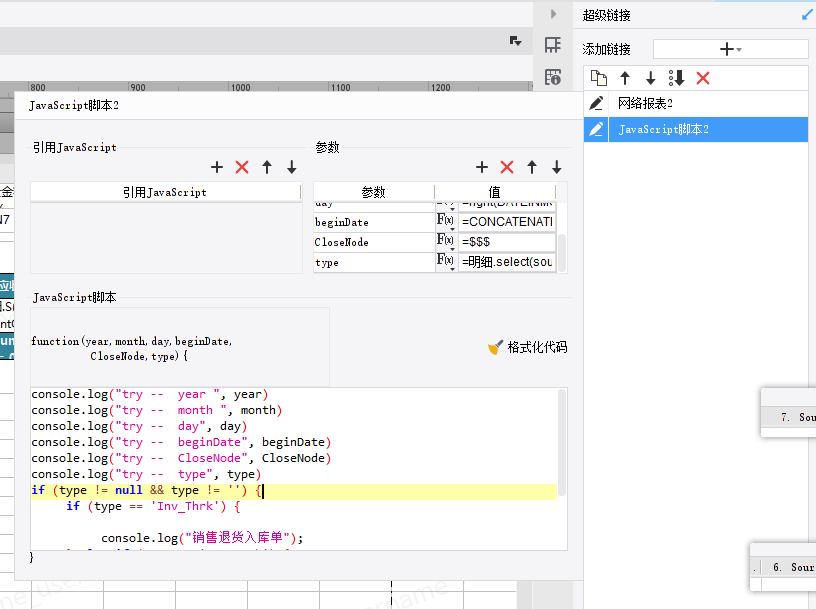
Task: Open the lower side panel icon below cell attributes
Action: (x=553, y=78)
